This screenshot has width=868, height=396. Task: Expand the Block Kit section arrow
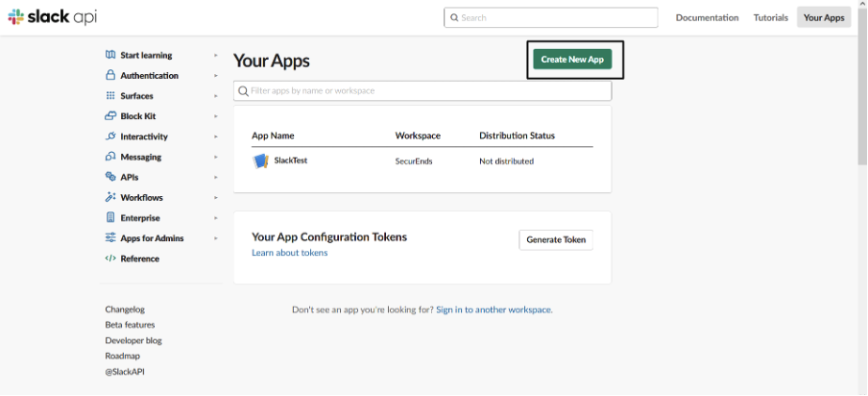(x=216, y=116)
